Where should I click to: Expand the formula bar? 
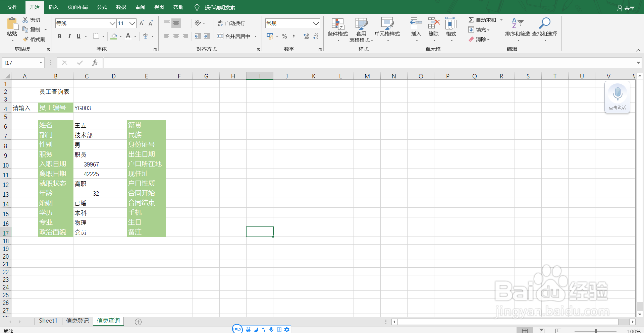[638, 63]
